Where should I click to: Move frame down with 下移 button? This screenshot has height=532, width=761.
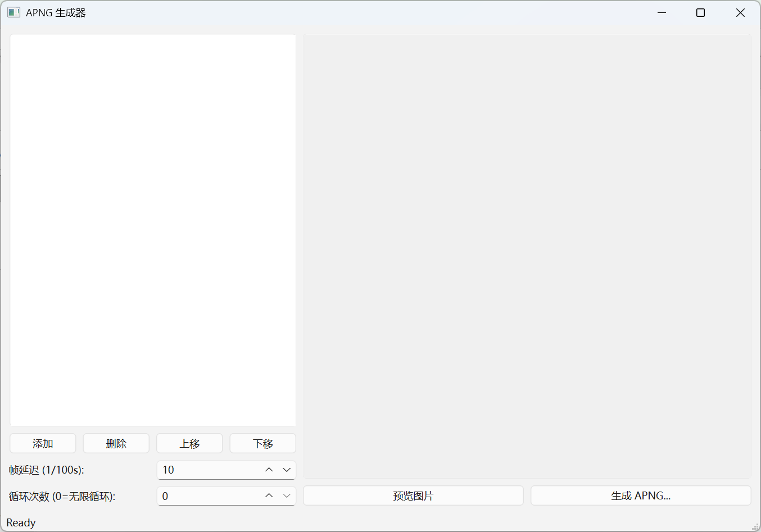coord(263,443)
